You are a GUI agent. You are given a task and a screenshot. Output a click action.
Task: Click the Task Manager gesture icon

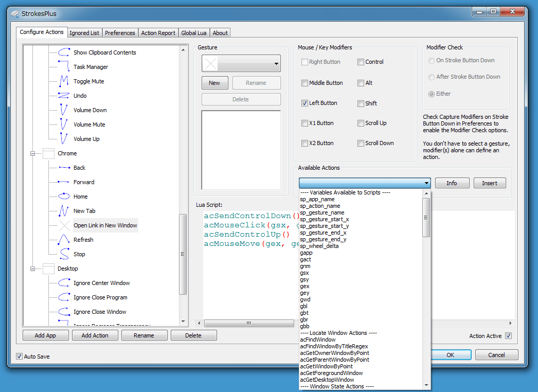pyautogui.click(x=64, y=66)
